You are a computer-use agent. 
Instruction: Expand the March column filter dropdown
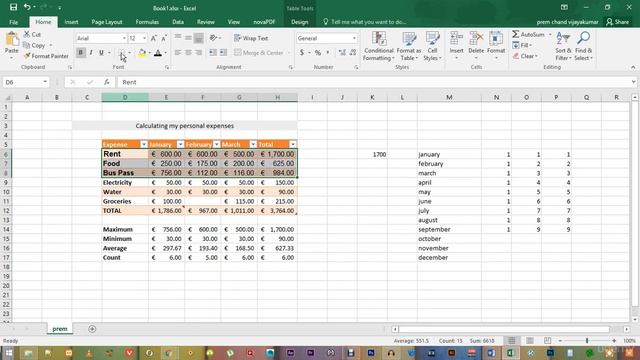point(253,144)
